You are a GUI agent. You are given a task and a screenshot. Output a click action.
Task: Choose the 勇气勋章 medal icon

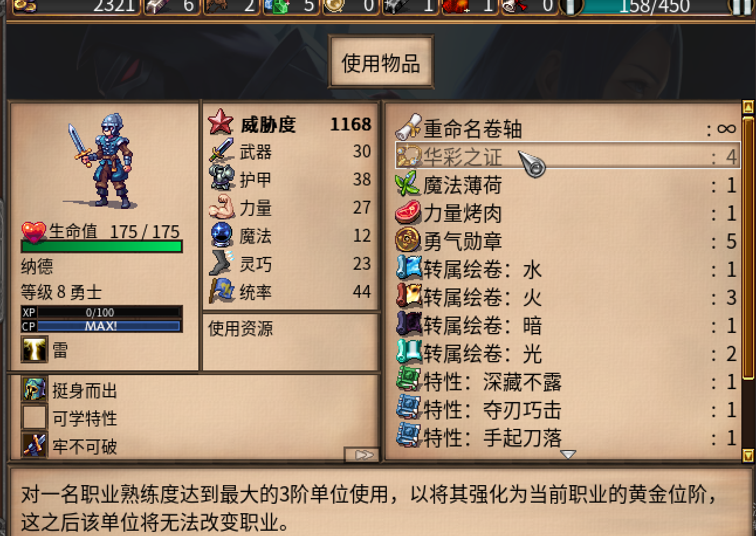(x=408, y=240)
